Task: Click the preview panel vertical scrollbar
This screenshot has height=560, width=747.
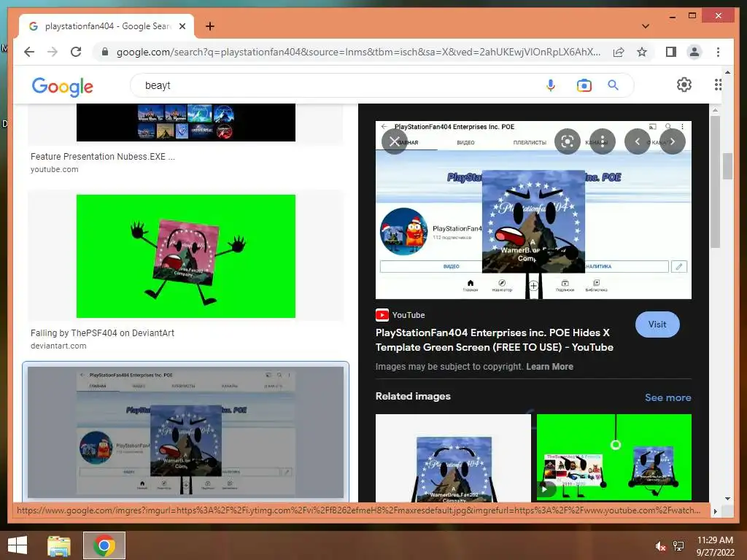Action: click(715, 181)
